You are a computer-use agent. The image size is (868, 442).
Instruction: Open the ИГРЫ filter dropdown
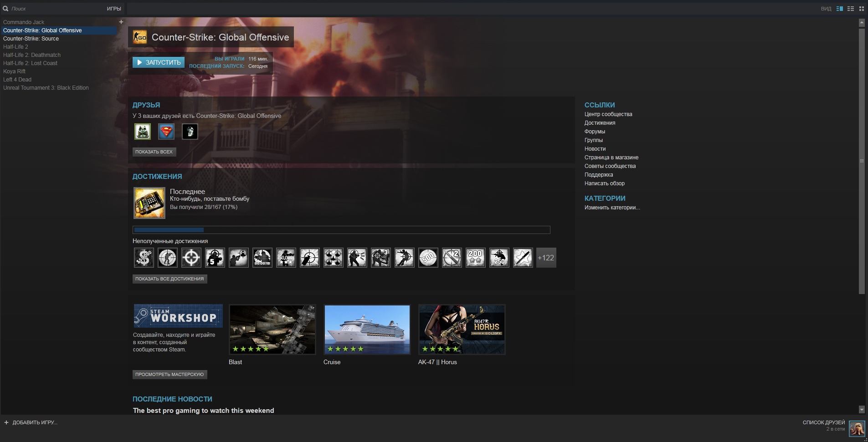click(x=114, y=9)
